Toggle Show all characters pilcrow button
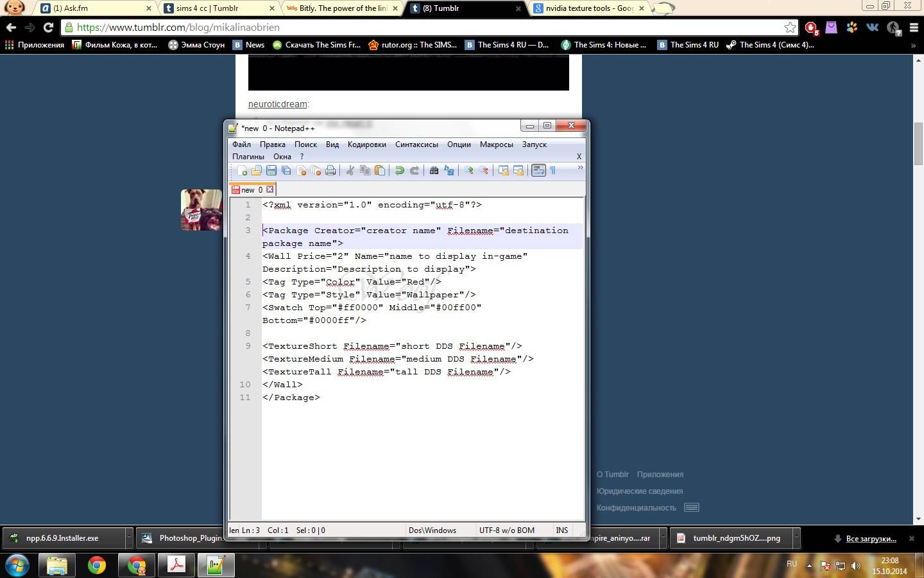The image size is (924, 578). pos(552,170)
